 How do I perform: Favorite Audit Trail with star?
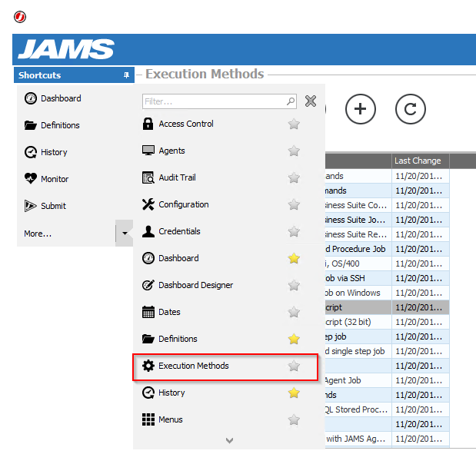[x=294, y=177]
